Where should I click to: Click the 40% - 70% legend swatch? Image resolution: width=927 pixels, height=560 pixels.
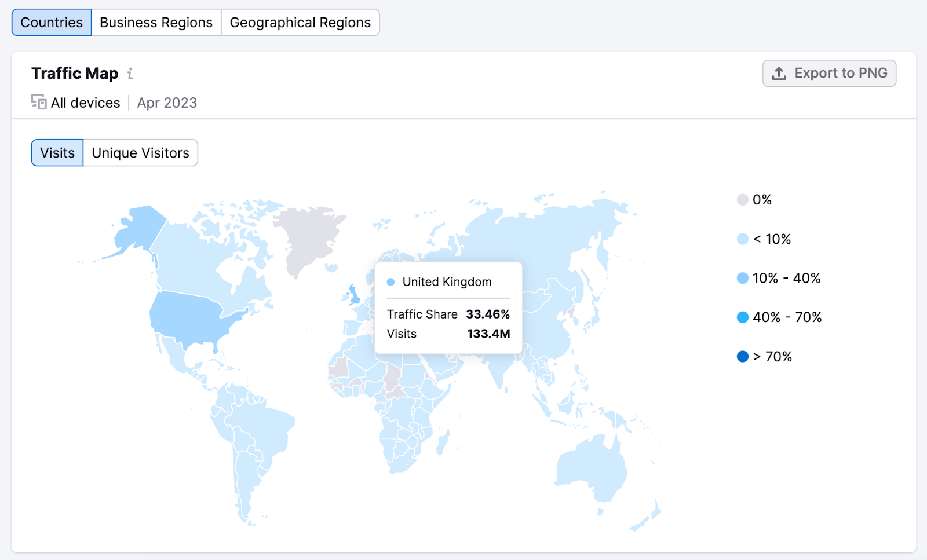[743, 317]
